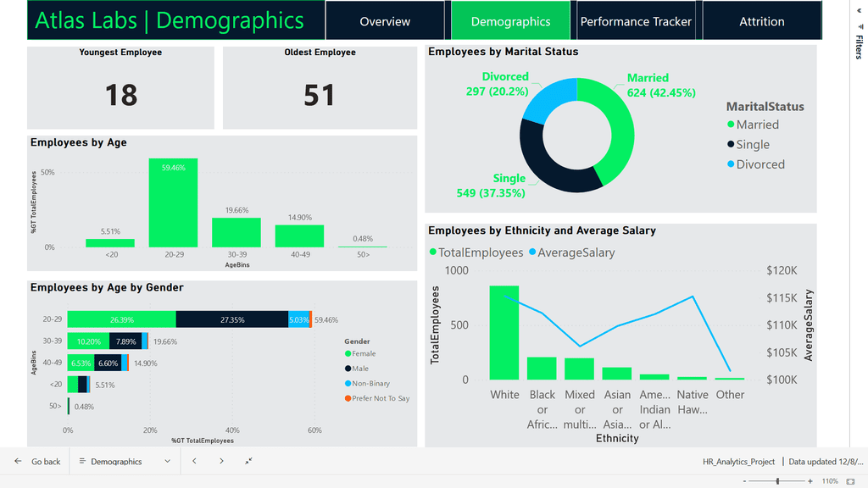The image size is (868, 488).
Task: Click the 6.53% female segment for 40-49
Action: click(x=81, y=363)
